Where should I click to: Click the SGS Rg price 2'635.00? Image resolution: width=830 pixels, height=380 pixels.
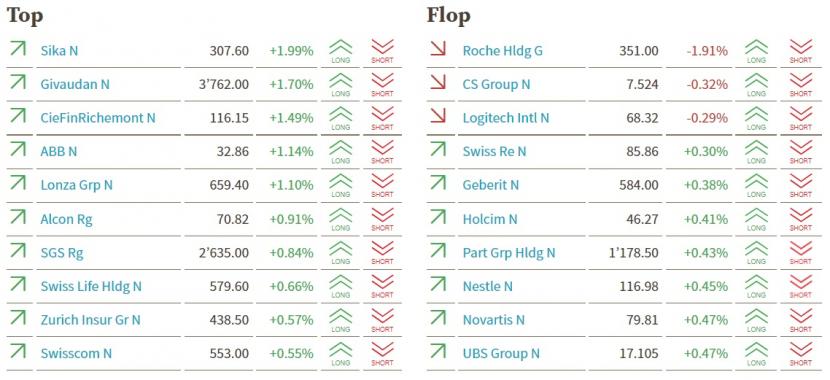(224, 253)
